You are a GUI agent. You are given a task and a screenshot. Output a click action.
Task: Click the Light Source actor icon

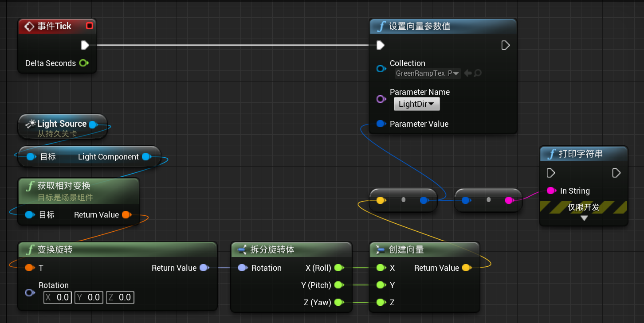tap(30, 124)
